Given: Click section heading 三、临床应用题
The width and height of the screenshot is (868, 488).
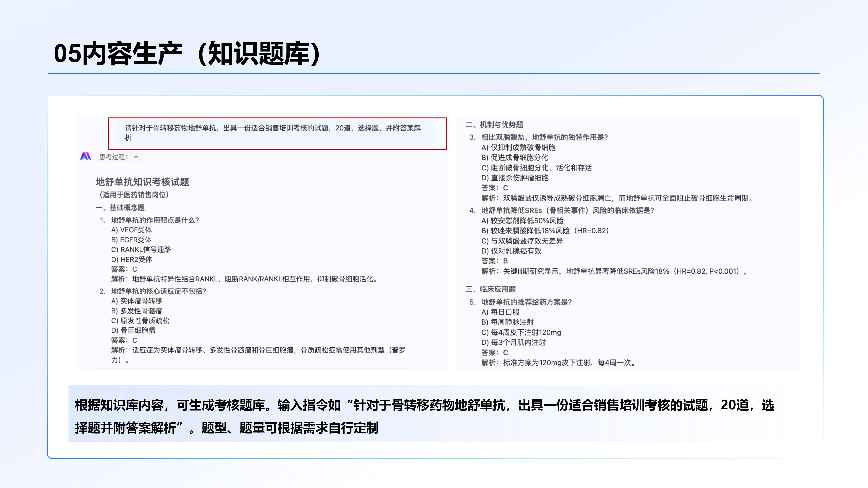Looking at the screenshot, I should coord(492,289).
